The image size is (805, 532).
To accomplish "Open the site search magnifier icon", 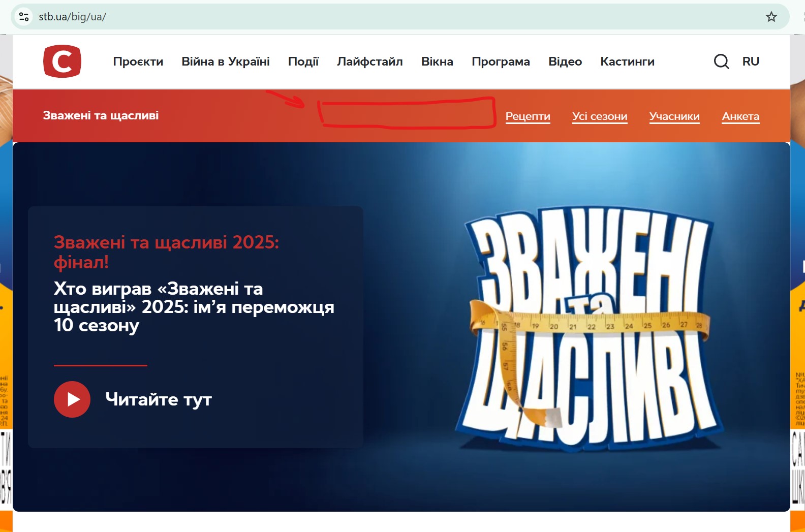I will click(721, 61).
